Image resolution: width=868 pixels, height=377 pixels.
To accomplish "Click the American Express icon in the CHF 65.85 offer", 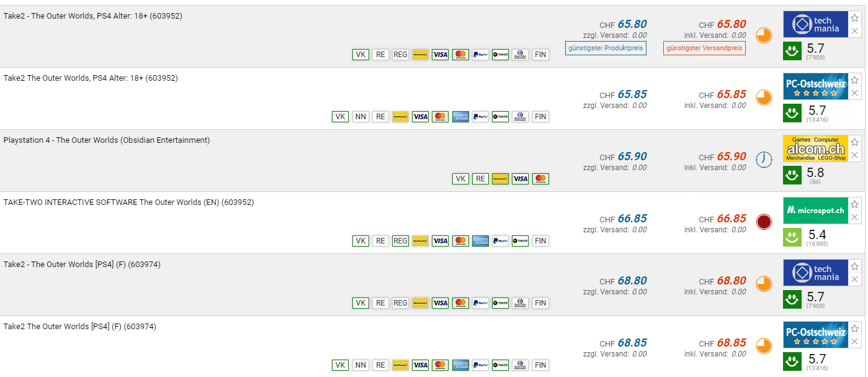I will [x=460, y=117].
